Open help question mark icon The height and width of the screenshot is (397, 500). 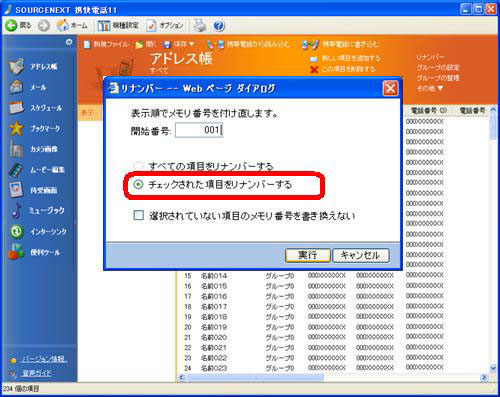coord(219,26)
